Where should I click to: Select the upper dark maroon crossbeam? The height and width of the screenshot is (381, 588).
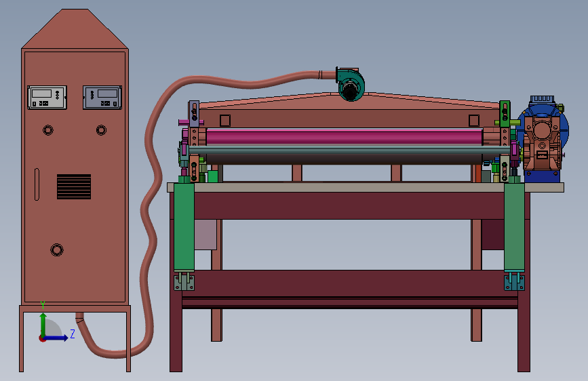click(349, 206)
